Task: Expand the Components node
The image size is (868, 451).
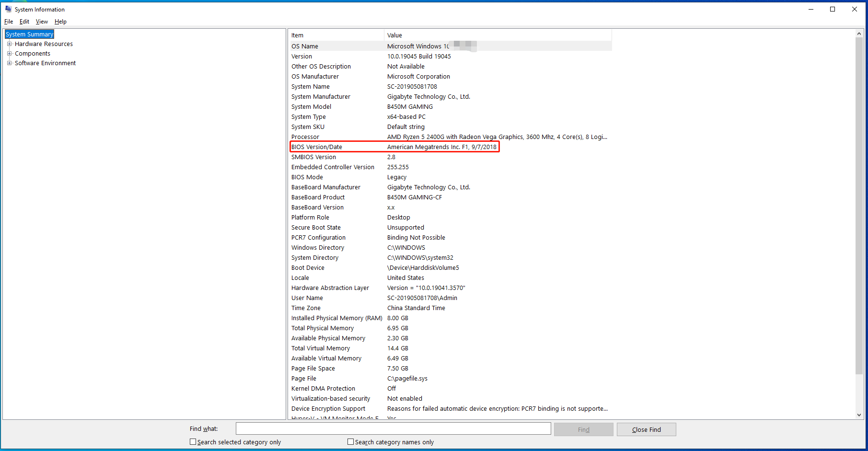Action: pos(9,53)
